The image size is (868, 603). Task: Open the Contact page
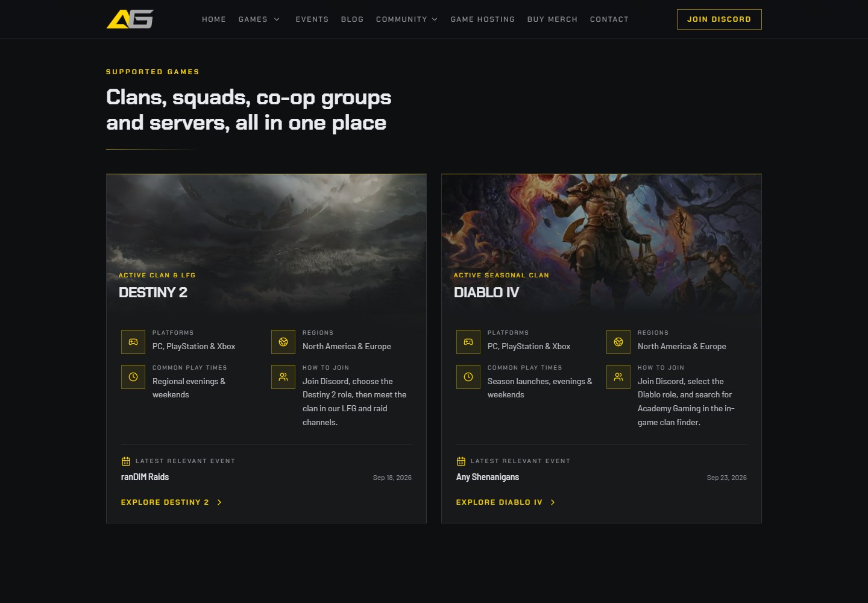[609, 19]
